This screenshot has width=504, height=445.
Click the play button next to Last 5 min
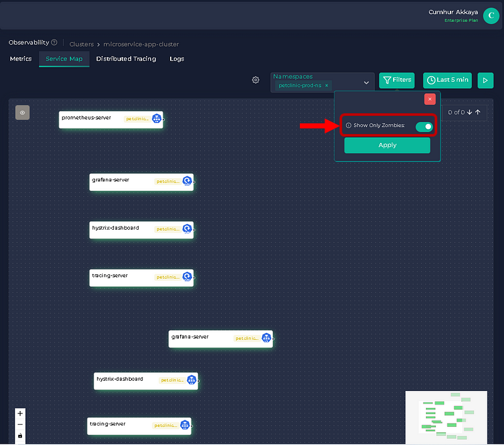pos(484,80)
